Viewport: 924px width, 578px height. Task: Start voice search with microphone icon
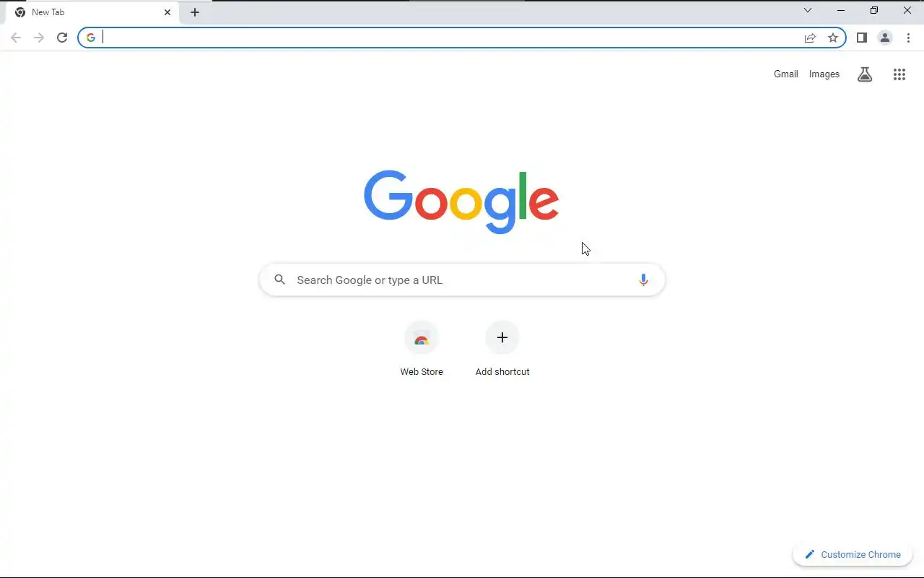click(x=643, y=280)
